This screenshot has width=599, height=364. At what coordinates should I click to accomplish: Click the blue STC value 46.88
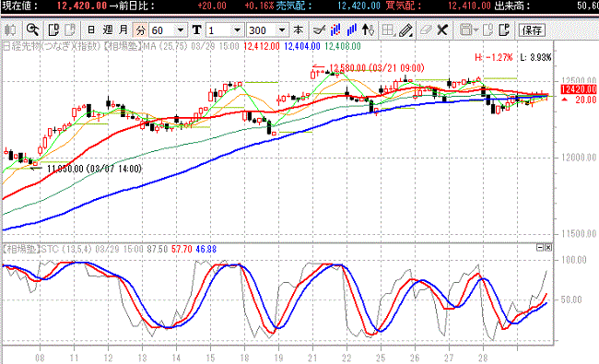(x=206, y=250)
